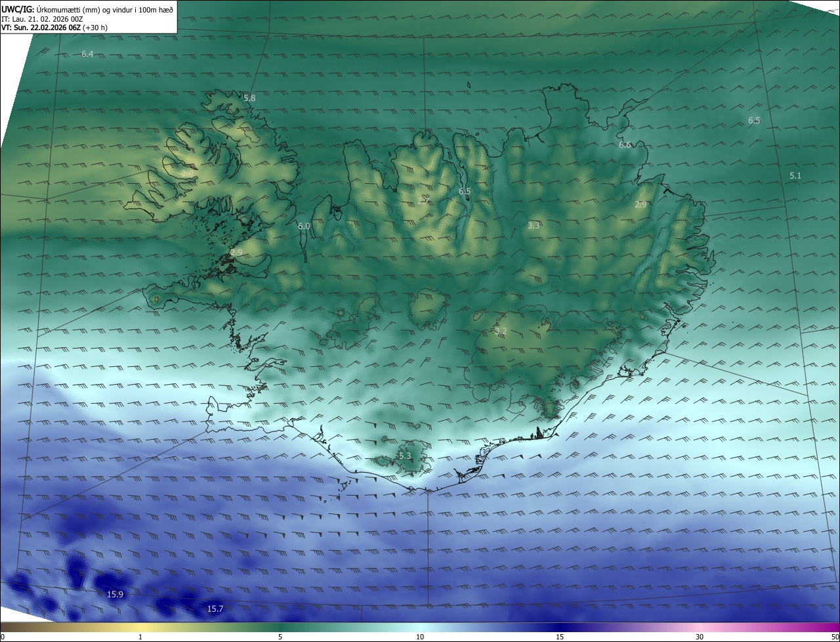840x642 pixels.
Task: Click the colorbar tick label 10
Action: (x=420, y=637)
